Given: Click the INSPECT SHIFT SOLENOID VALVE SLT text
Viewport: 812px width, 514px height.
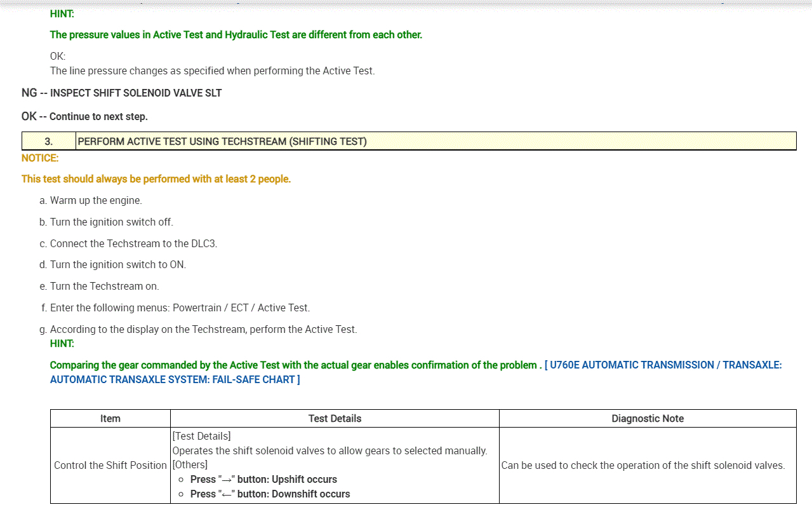Looking at the screenshot, I should 136,93.
